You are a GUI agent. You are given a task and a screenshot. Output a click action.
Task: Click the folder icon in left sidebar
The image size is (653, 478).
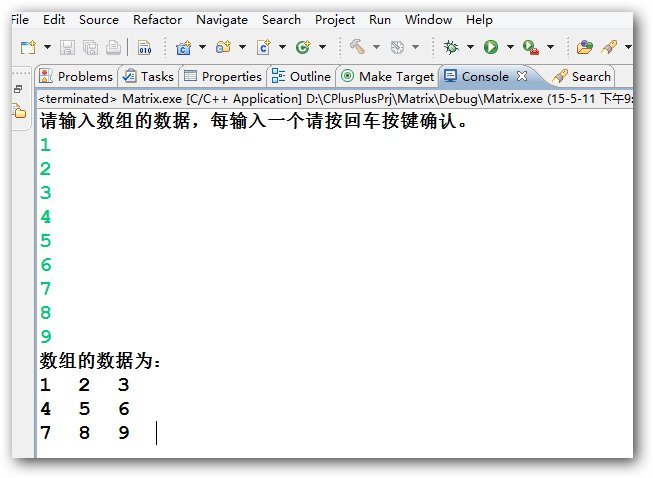(x=19, y=111)
